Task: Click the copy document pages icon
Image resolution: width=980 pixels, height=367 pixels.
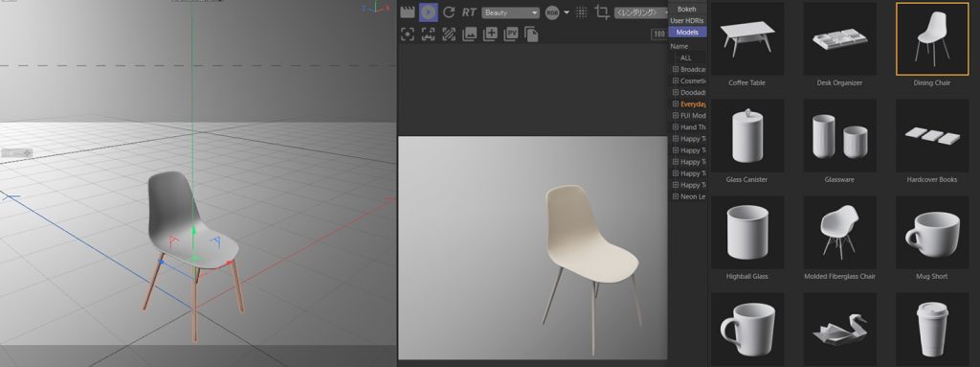Action: pyautogui.click(x=531, y=34)
